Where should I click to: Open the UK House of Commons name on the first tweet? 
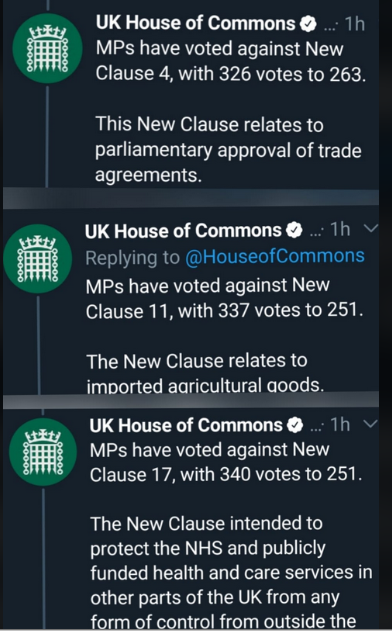pyautogui.click(x=196, y=23)
